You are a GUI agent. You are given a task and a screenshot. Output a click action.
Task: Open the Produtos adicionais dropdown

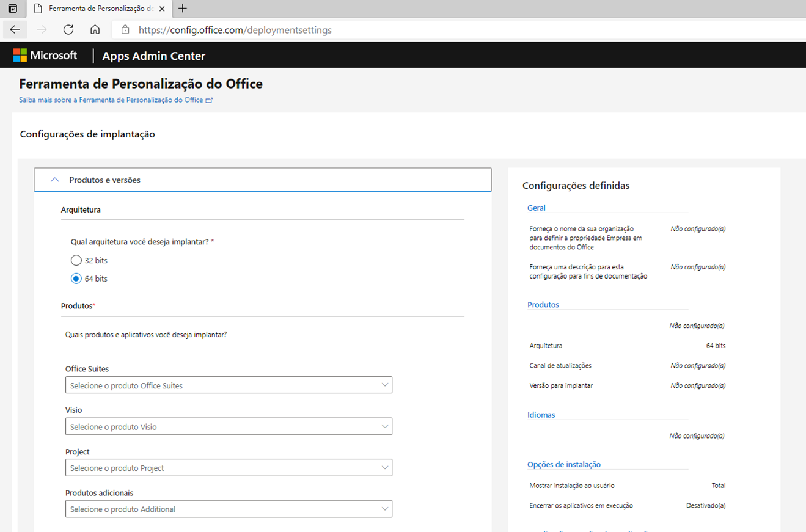point(229,509)
